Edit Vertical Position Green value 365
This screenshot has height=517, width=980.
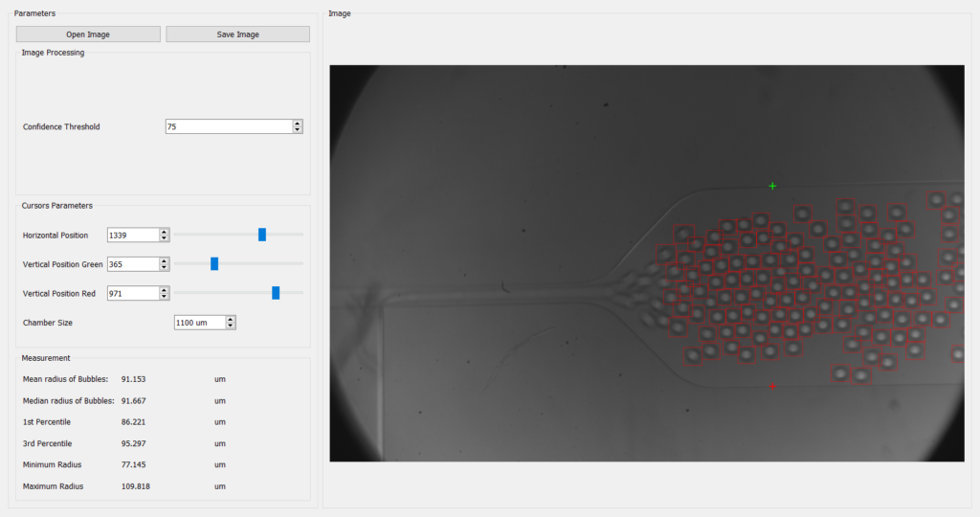pos(133,264)
